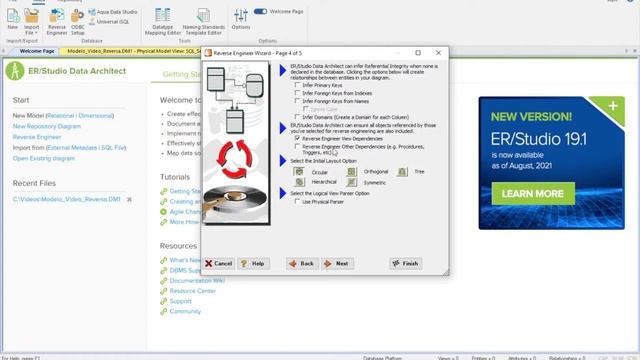Open the Community resource link
The width and height of the screenshot is (640, 360).
coord(185,311)
